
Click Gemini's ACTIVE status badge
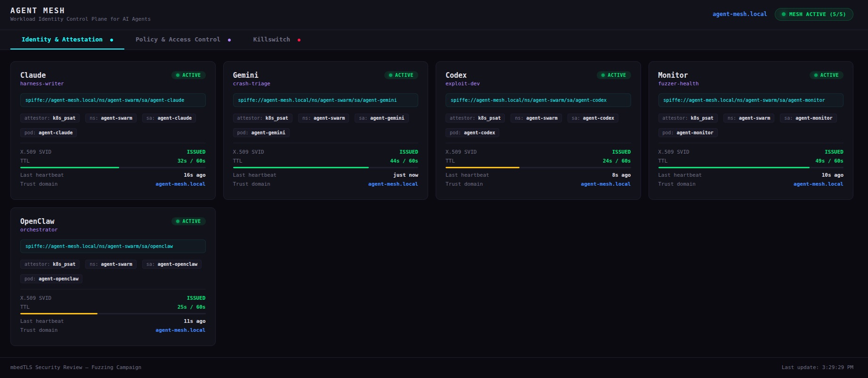[401, 75]
